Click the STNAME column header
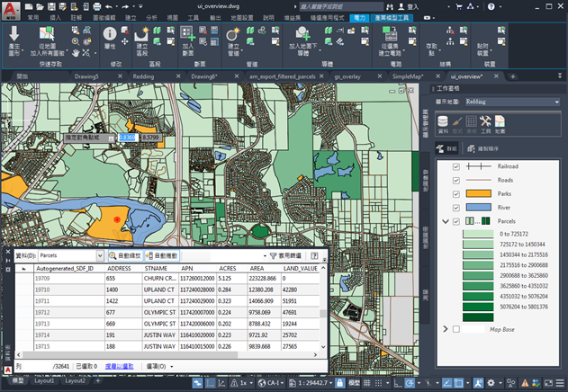Screen dimensions: 568x392 157,268
